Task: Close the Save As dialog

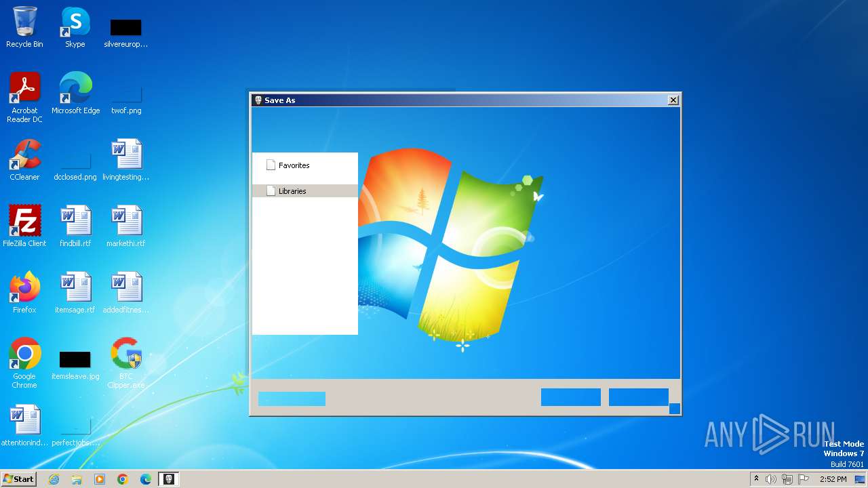Action: (x=673, y=100)
